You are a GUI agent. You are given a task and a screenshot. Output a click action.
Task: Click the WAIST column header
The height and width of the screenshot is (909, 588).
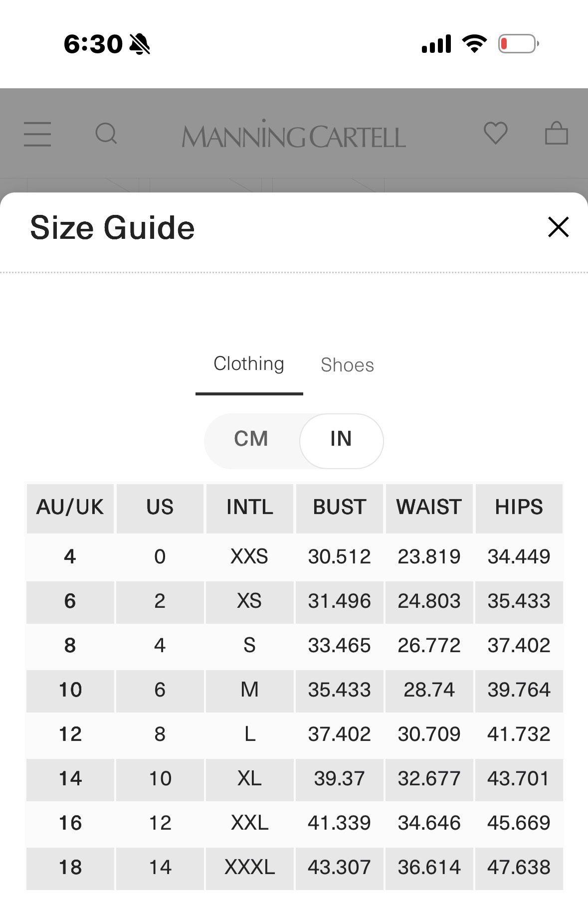[x=429, y=507]
